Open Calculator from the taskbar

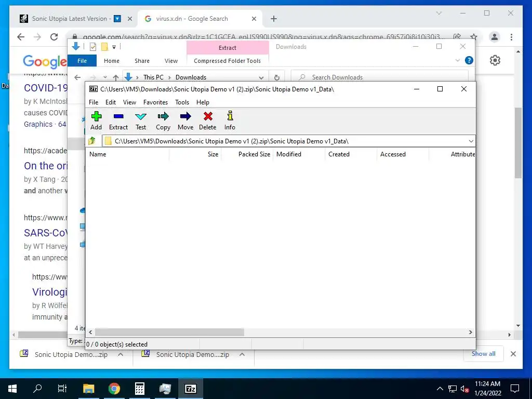click(139, 389)
